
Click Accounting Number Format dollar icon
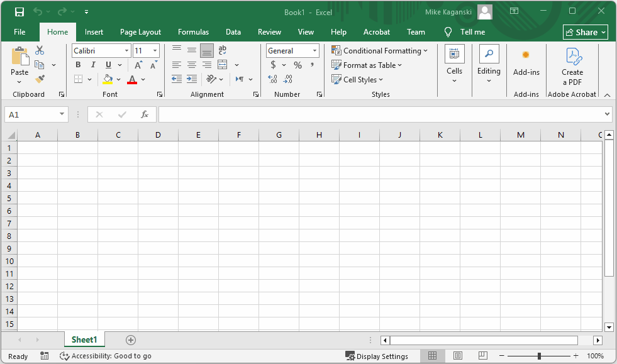[x=273, y=65]
